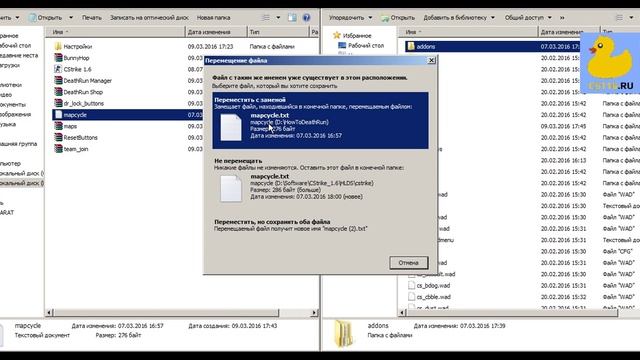Image resolution: width=640 pixels, height=360 pixels.
Task: Select the BunnyHop archive icon
Action: click(58, 58)
